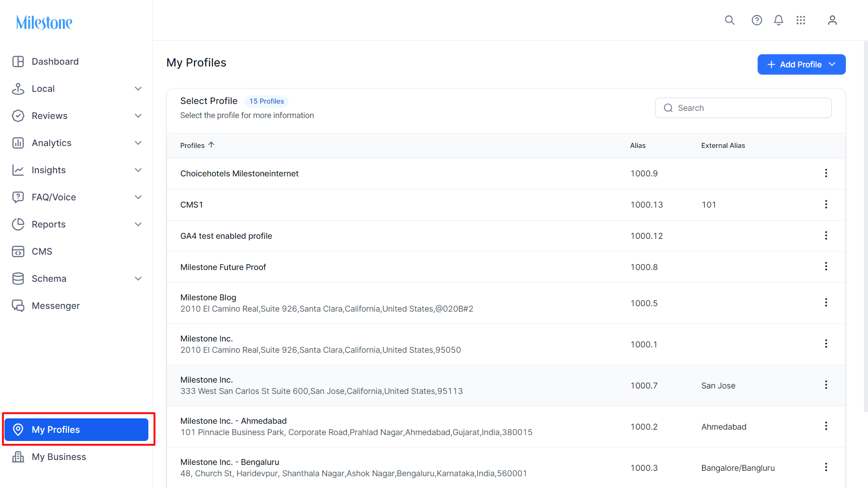Select the Milestone Inc. - Ahmedabad profile name

point(233,421)
